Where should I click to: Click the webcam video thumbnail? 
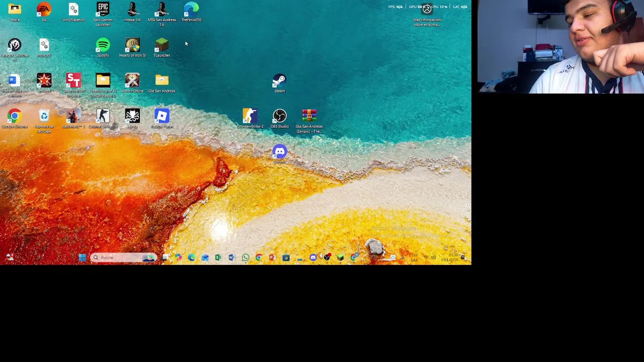point(560,47)
